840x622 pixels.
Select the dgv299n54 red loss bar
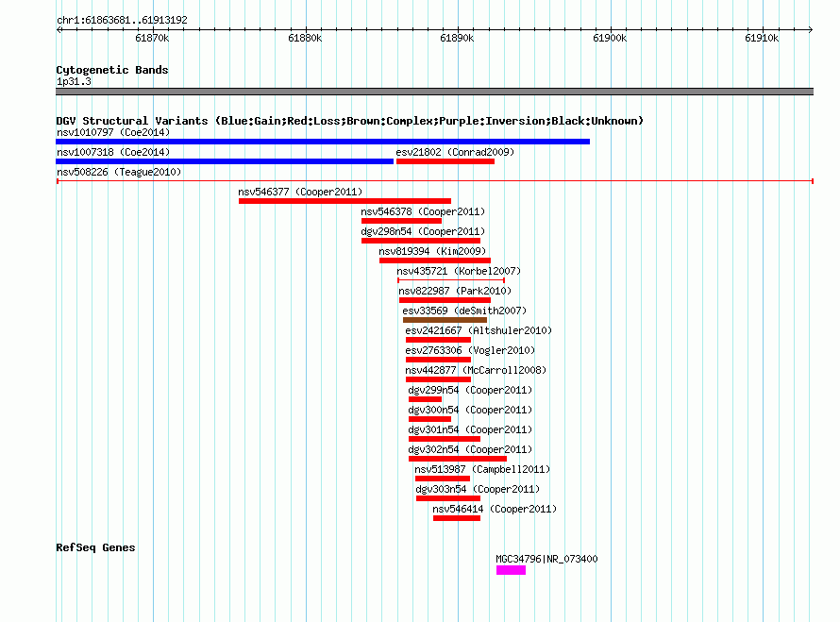point(425,399)
